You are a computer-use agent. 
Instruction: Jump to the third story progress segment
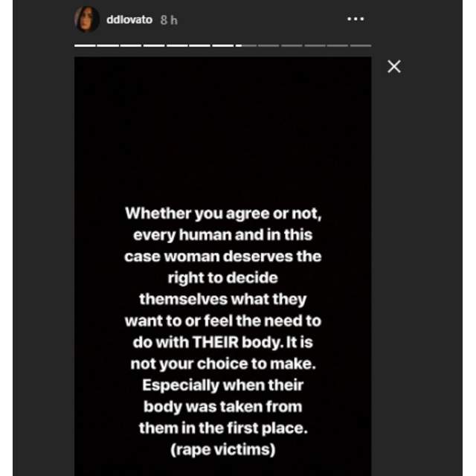tap(131, 45)
